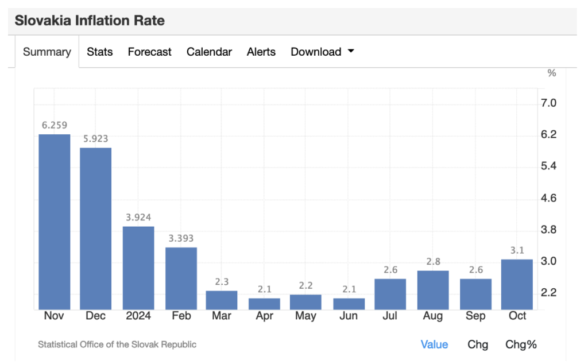Click the 2024 bar valued 3.924
Viewport: 588px width, 364px height.
pos(138,268)
